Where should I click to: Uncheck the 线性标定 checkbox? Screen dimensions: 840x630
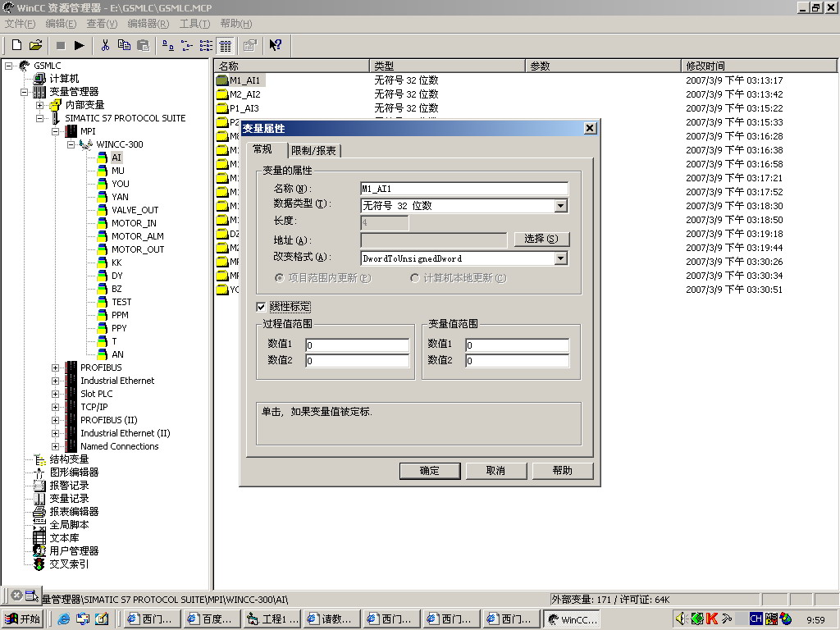click(x=261, y=307)
